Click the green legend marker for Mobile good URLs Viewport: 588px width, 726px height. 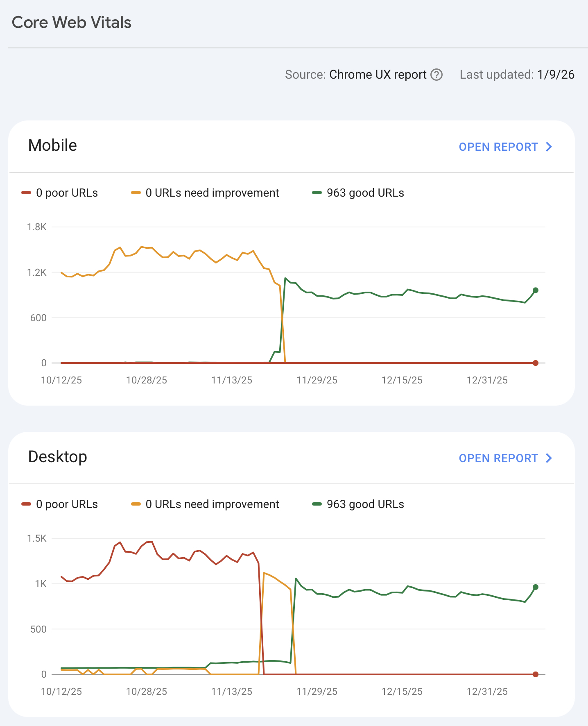pos(317,193)
